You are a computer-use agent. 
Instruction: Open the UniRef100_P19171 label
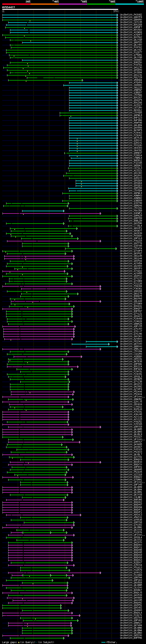[x=131, y=615]
